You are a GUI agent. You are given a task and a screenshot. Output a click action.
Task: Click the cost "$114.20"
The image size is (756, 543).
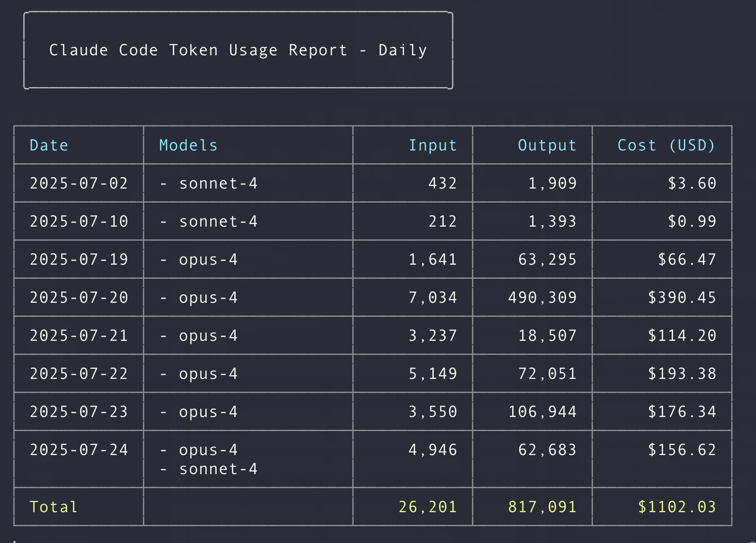coord(682,335)
